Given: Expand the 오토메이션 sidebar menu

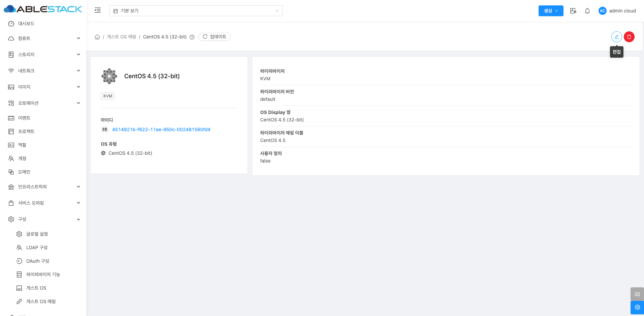Looking at the screenshot, I should click(x=43, y=103).
